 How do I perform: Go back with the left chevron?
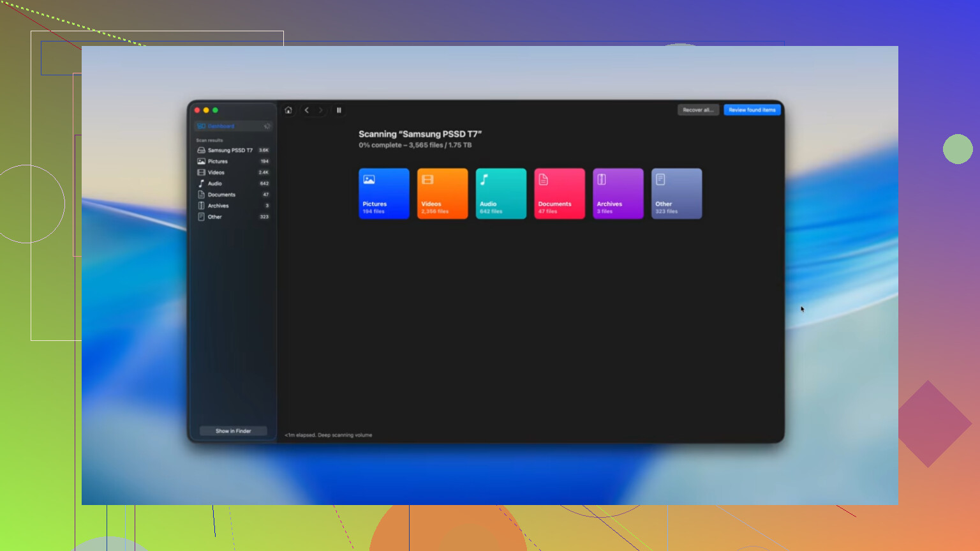click(x=307, y=110)
